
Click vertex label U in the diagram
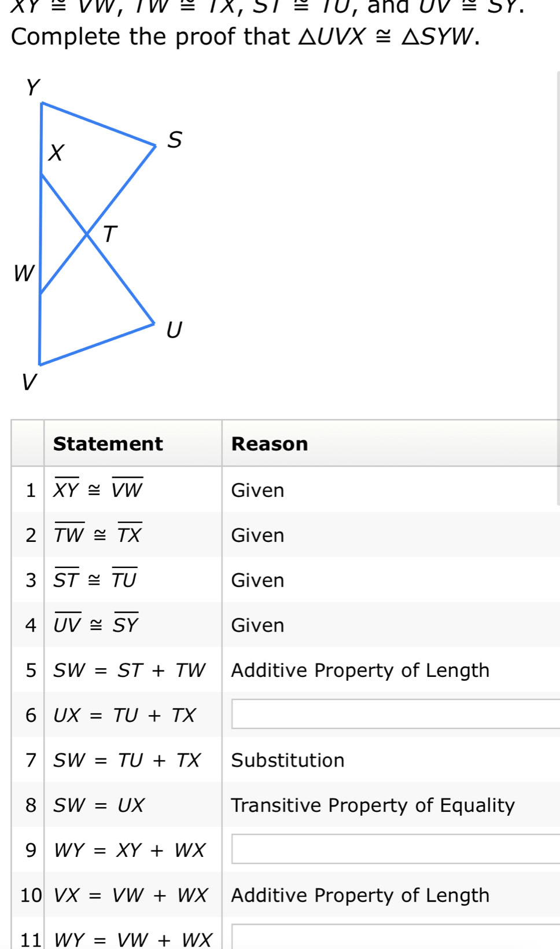pos(174,329)
